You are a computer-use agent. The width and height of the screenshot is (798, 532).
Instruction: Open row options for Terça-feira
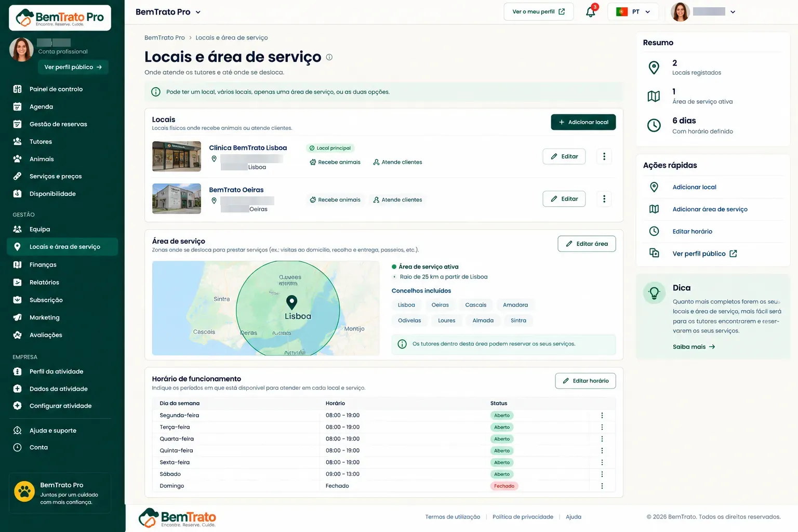602,427
